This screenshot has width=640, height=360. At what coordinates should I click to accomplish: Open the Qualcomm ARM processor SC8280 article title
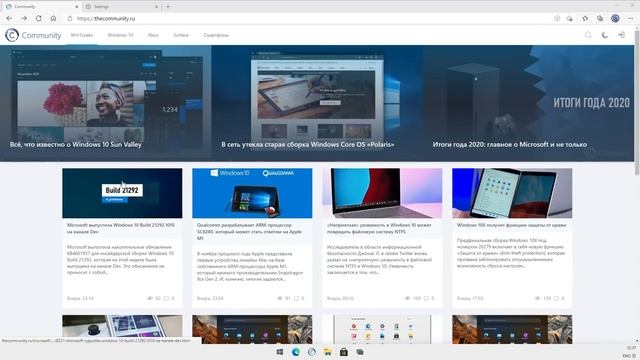point(249,231)
